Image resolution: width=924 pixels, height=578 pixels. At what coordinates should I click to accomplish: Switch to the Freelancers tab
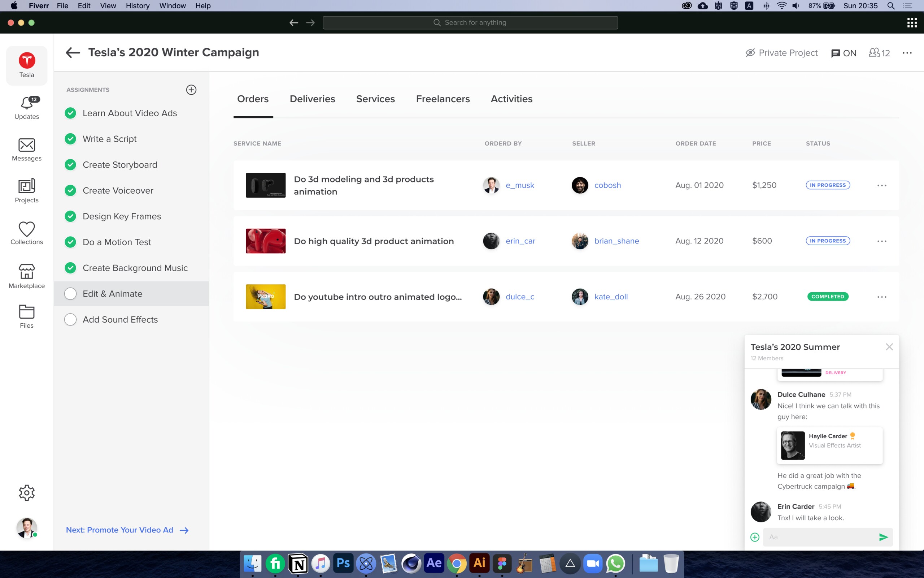(x=443, y=99)
